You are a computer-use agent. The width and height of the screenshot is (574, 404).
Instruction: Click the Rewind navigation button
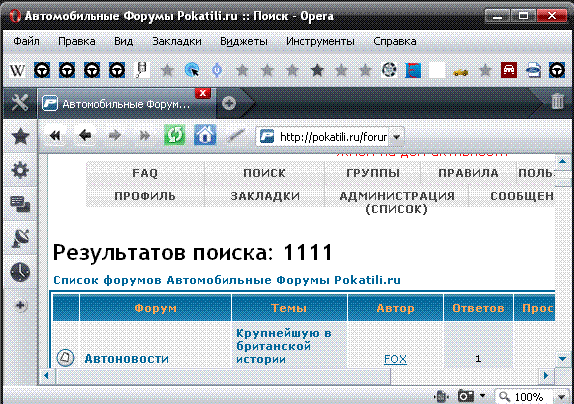point(55,136)
